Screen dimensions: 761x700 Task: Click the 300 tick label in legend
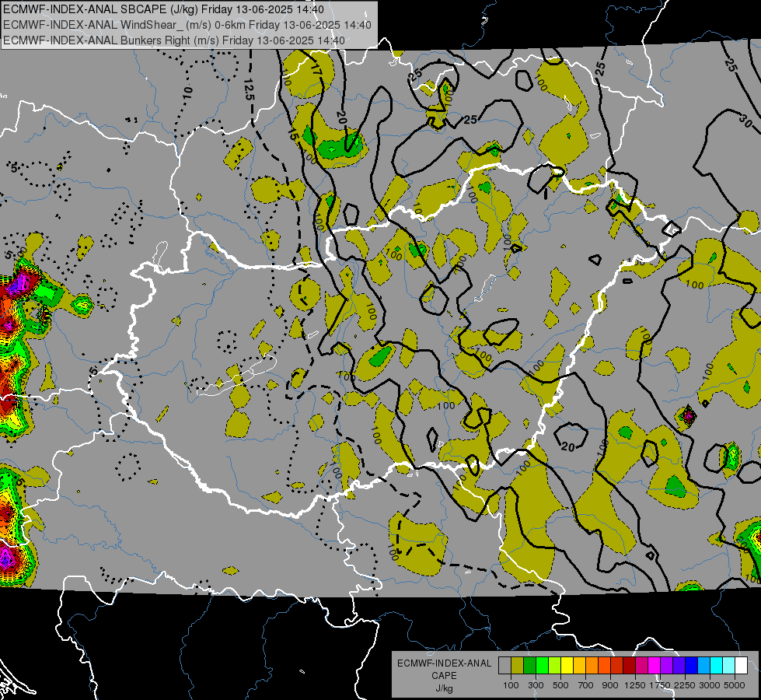tap(536, 685)
